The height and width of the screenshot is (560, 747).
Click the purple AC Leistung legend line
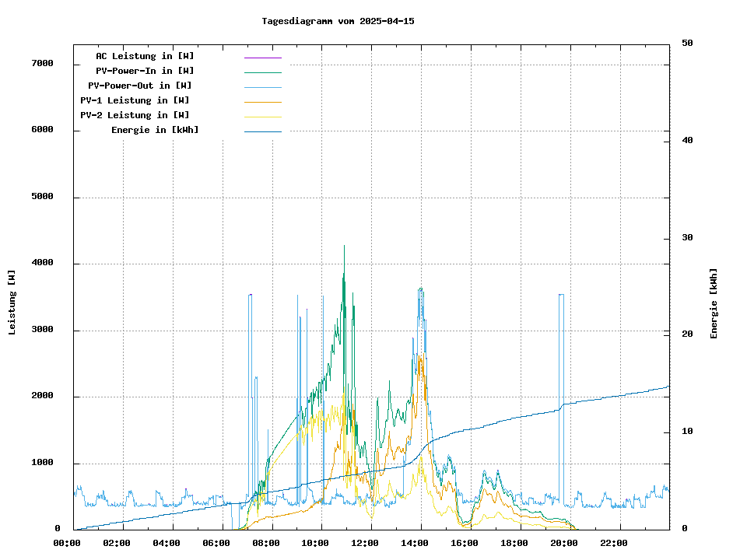(262, 58)
